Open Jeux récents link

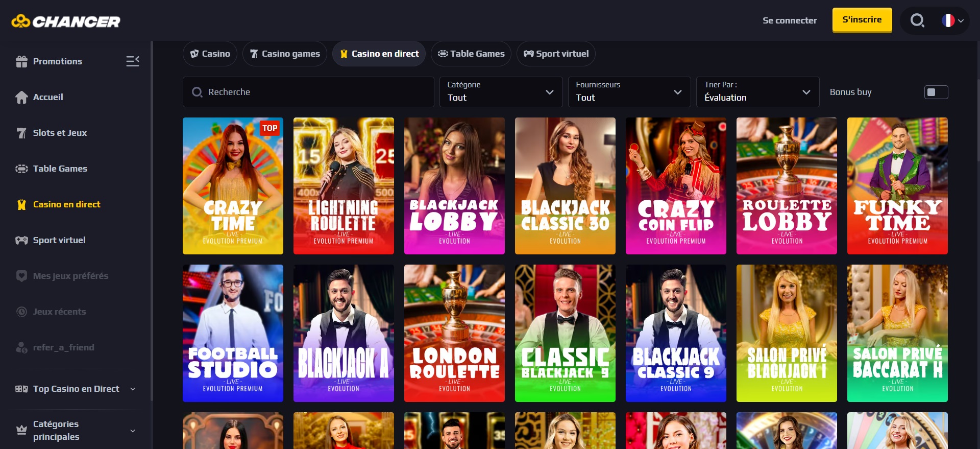point(59,312)
